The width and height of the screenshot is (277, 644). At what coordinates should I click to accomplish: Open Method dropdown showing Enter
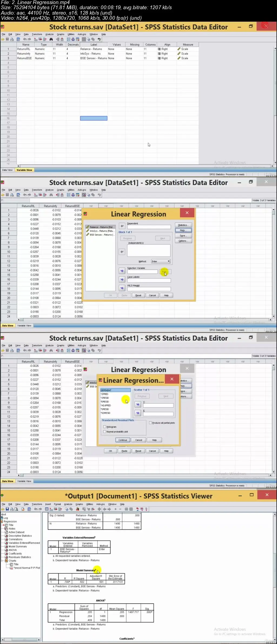[161, 261]
